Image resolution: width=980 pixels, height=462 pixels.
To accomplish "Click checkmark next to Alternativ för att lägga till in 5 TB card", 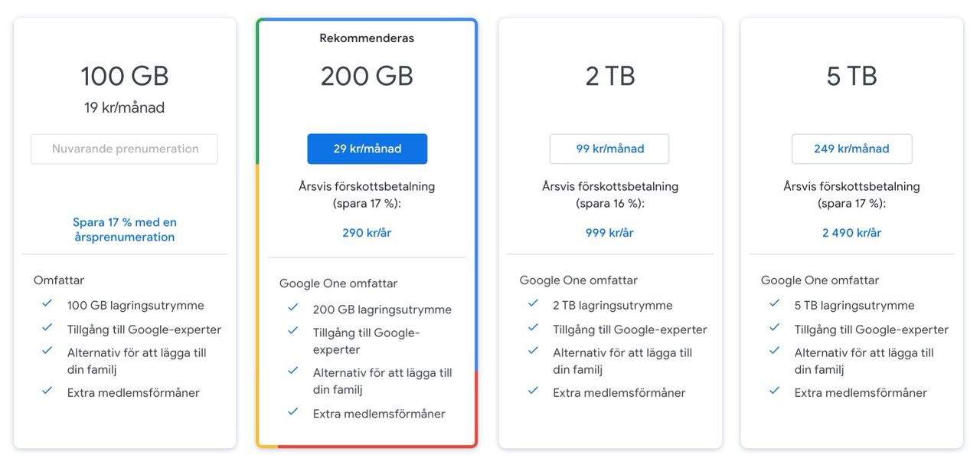I will (x=775, y=351).
